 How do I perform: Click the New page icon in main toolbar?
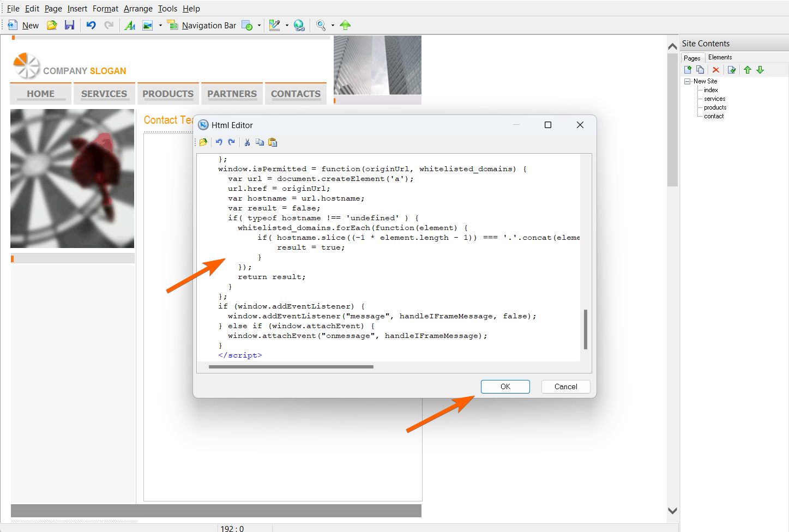(13, 25)
